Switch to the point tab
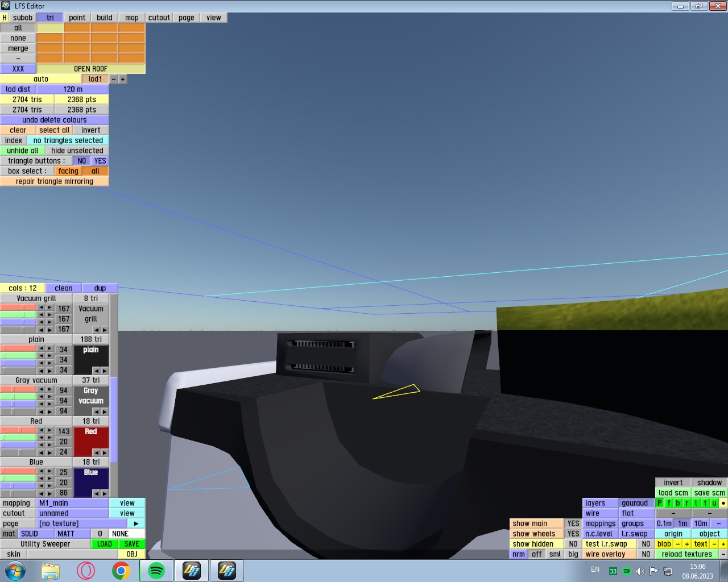The height and width of the screenshot is (582, 728). click(77, 18)
